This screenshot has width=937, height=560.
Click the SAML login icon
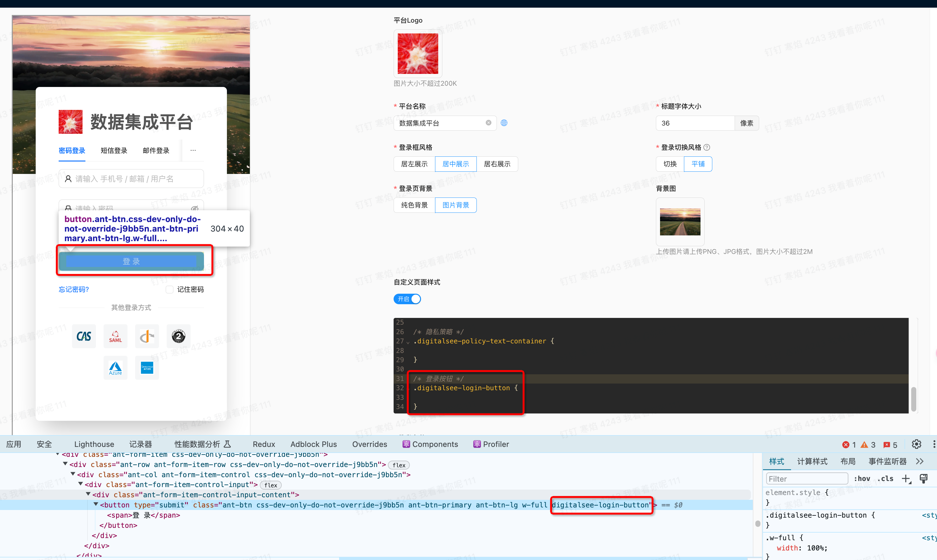(x=115, y=336)
